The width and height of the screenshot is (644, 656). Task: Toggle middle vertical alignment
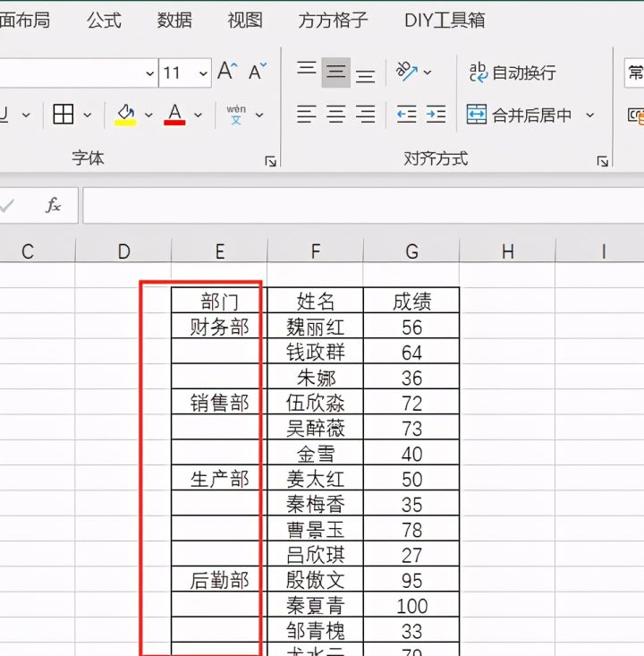335,72
